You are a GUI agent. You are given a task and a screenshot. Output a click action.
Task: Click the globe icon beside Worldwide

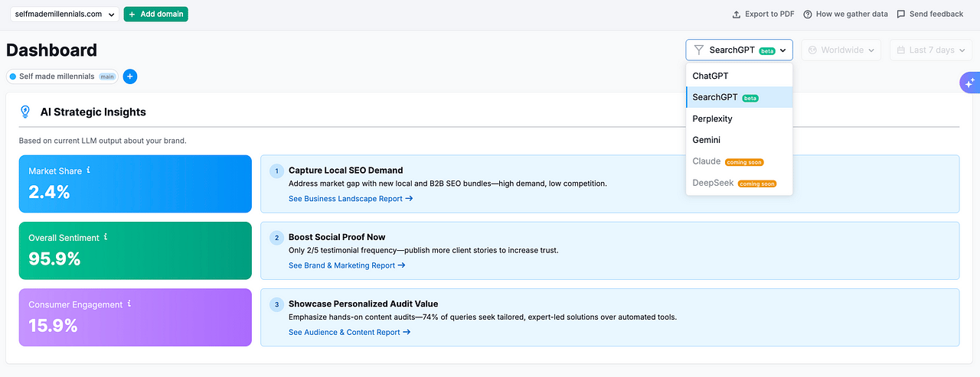pos(813,50)
